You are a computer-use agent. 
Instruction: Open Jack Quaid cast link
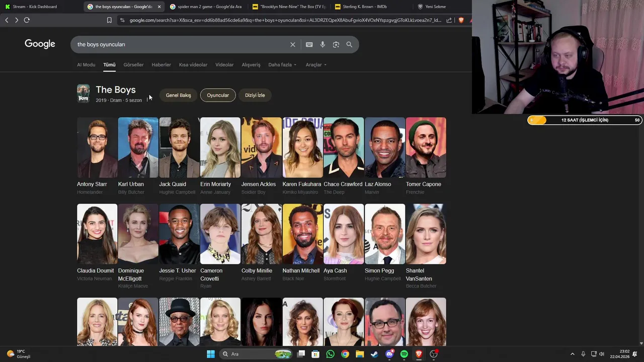tap(179, 156)
